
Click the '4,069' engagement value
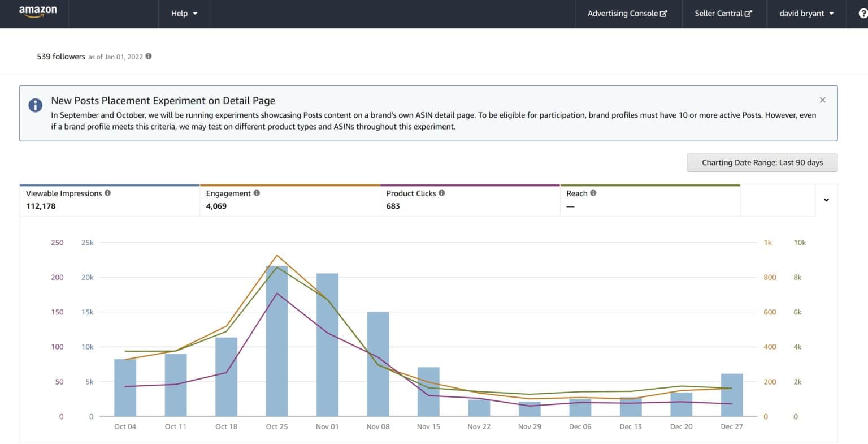[216, 206]
